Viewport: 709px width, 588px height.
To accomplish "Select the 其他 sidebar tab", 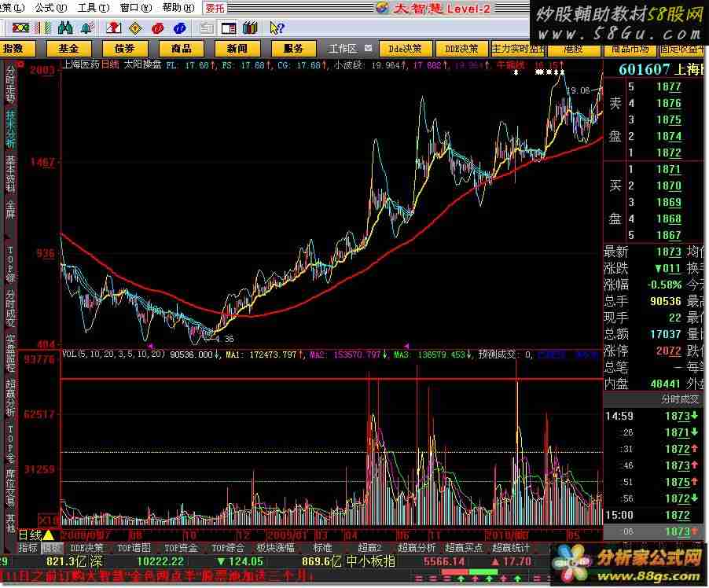I will tap(10, 524).
